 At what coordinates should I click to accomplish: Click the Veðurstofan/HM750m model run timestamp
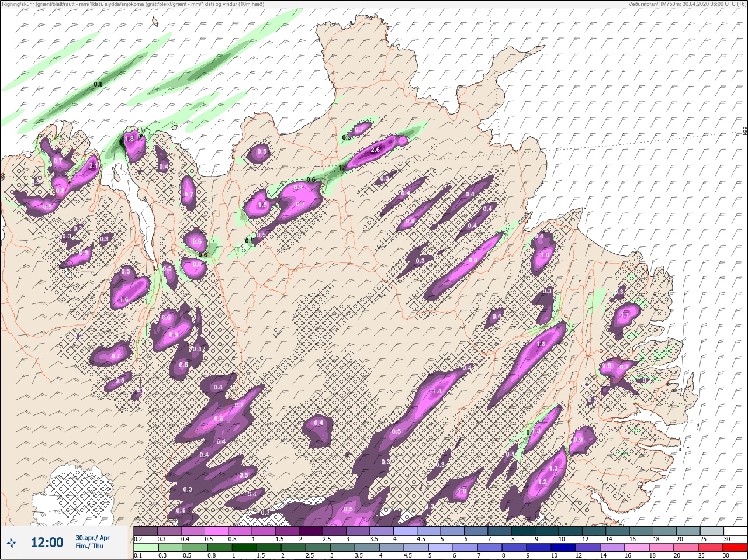686,4
